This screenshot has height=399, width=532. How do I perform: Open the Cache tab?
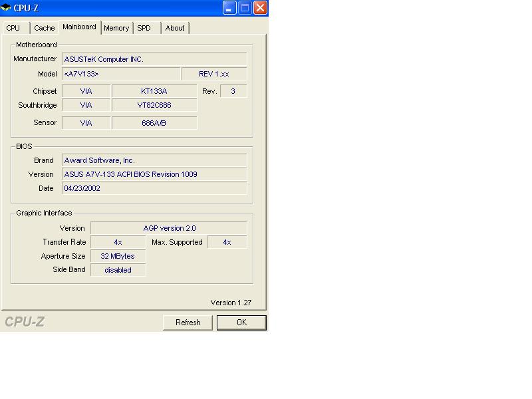point(45,28)
